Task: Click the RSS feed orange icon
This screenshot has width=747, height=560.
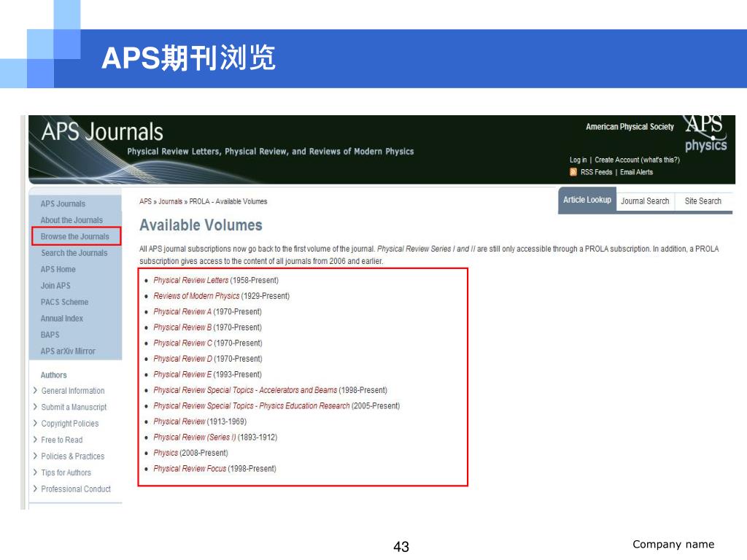Action: click(573, 172)
